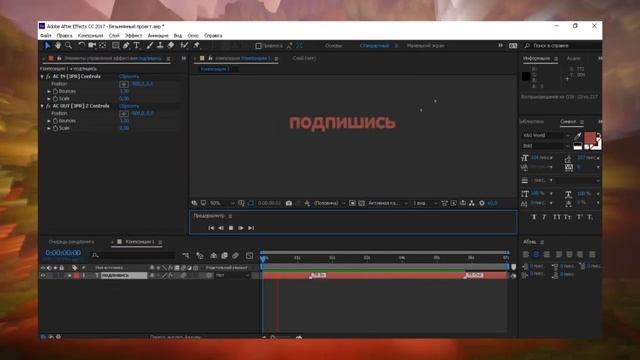The image size is (640, 360).
Task: Click the Small Caps button in the Character panel
Action: pos(567,217)
